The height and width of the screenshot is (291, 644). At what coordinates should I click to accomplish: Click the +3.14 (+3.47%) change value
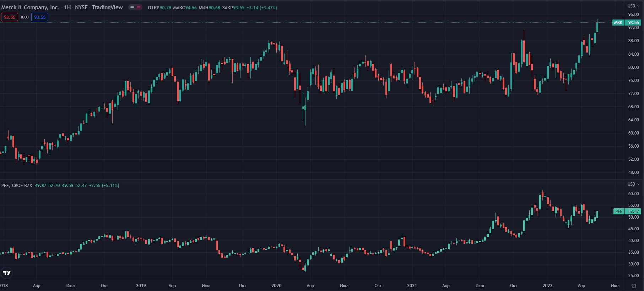click(x=262, y=7)
